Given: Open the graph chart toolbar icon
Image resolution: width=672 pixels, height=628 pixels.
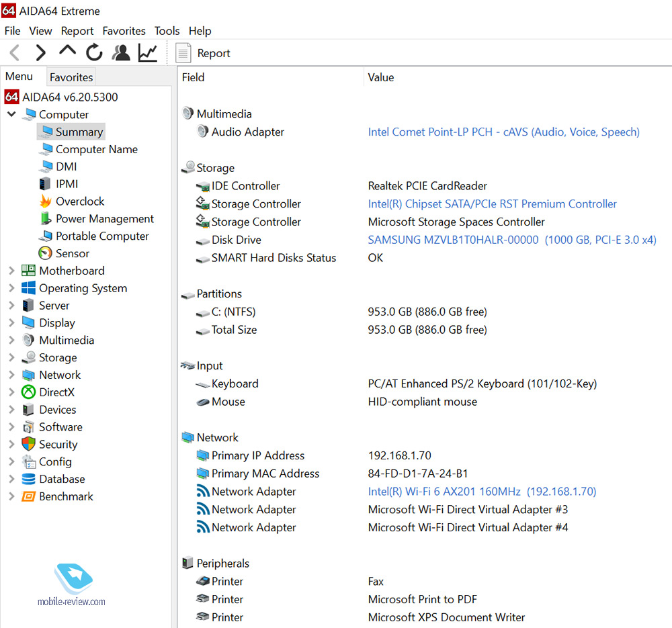Looking at the screenshot, I should [147, 52].
